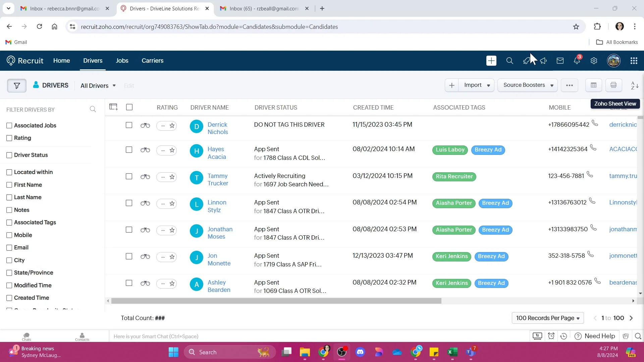Open the mail envelope icon
This screenshot has height=362, width=644.
(x=560, y=61)
